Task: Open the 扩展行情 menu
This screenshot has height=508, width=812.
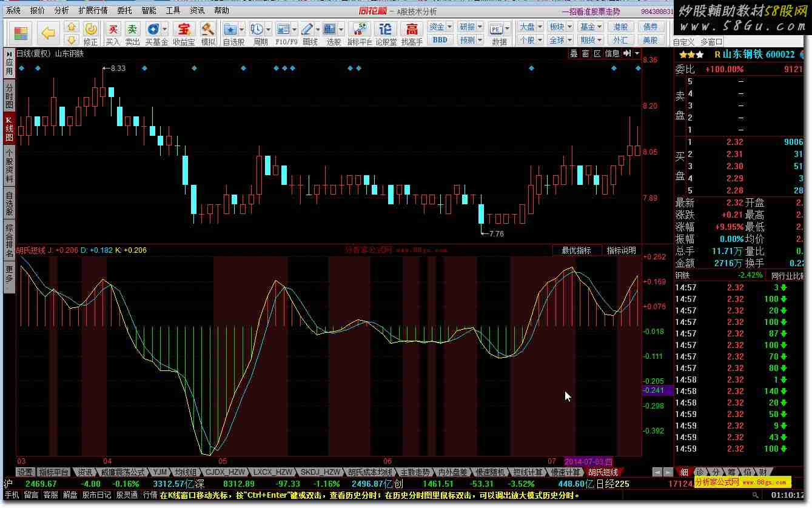Action: coord(93,10)
